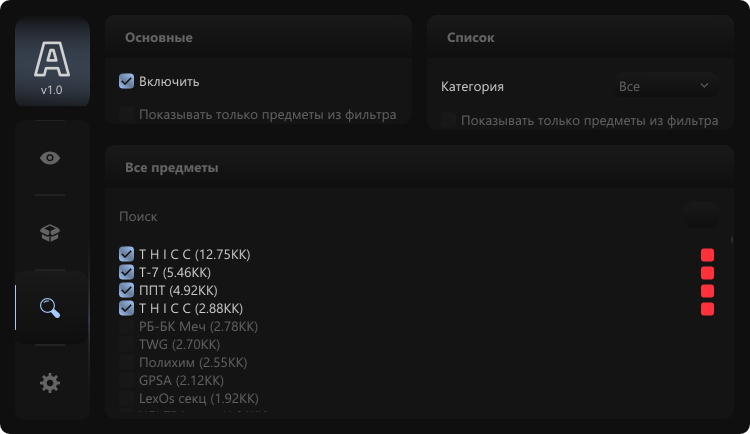The width and height of the screenshot is (750, 434).
Task: Uncheck the T-7 (5.46KK) item
Action: tap(126, 272)
